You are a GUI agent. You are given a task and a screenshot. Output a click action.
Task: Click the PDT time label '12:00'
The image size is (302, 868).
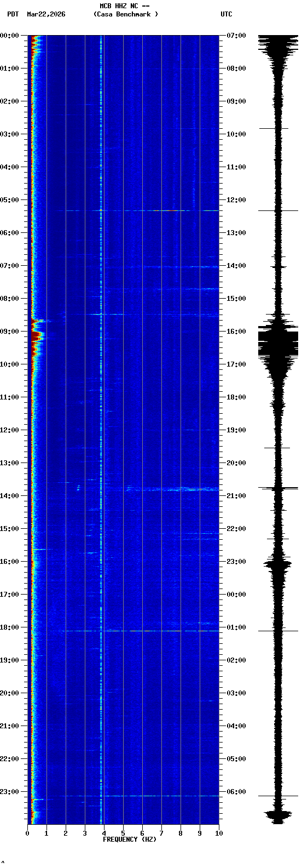[x=9, y=430]
